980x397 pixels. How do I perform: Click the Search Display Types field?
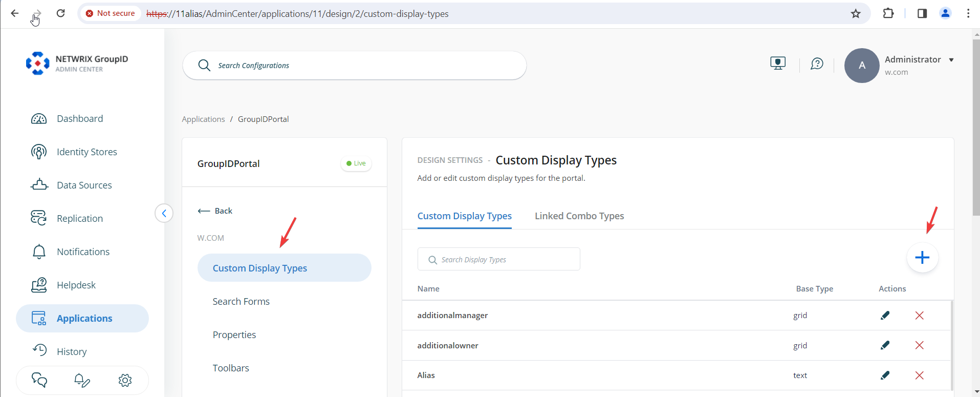[x=498, y=259]
